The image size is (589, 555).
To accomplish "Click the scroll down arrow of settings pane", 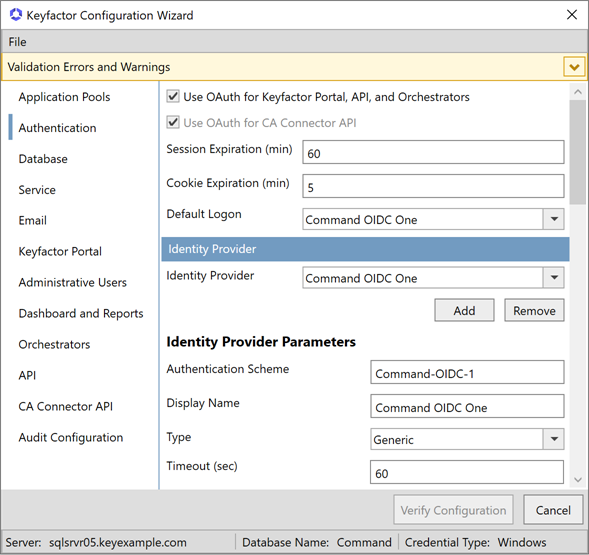I will 578,480.
